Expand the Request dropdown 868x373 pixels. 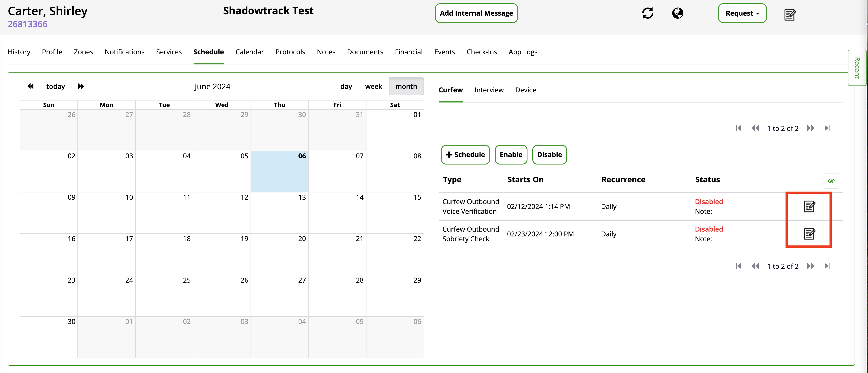click(x=742, y=13)
